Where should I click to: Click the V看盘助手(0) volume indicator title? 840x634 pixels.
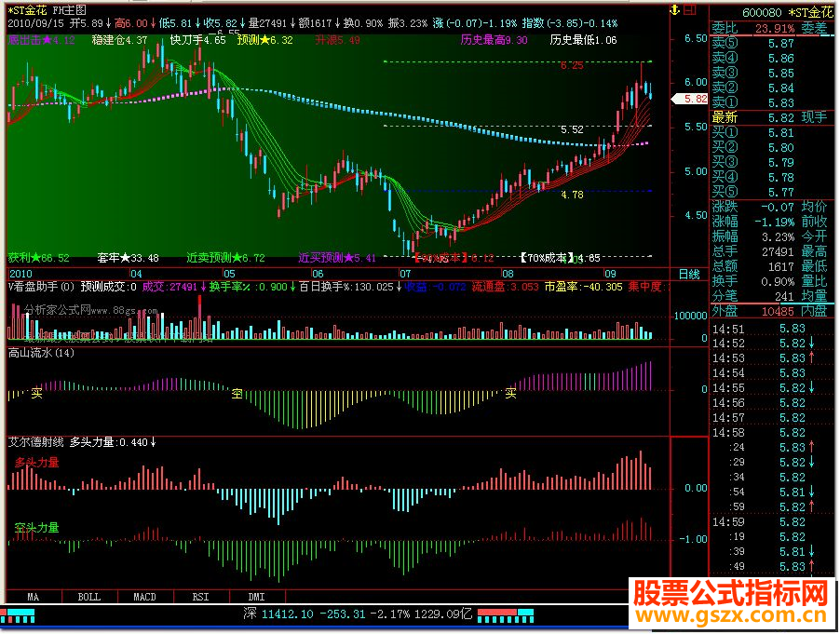[x=41, y=287]
